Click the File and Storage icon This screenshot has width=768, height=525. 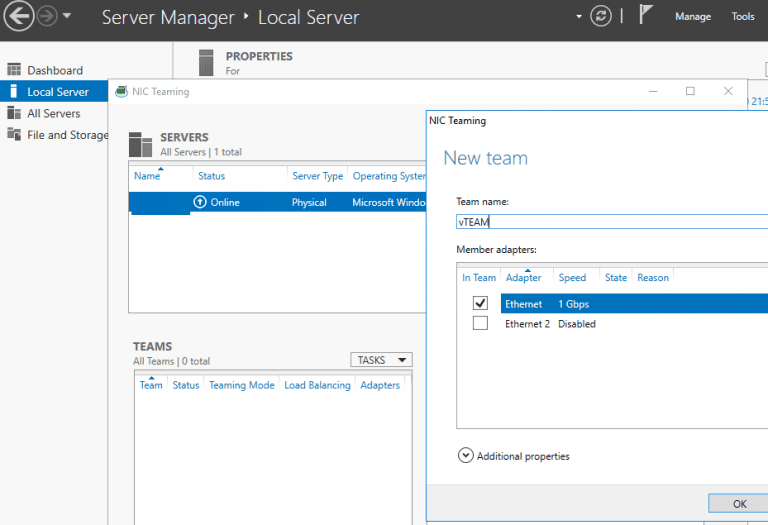coord(14,134)
